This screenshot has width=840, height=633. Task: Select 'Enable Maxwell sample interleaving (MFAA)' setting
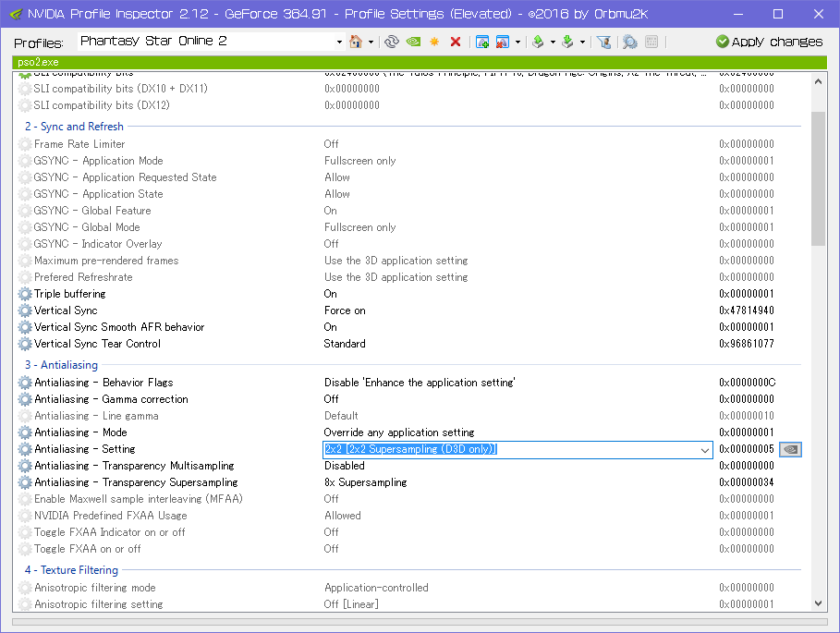coord(139,499)
